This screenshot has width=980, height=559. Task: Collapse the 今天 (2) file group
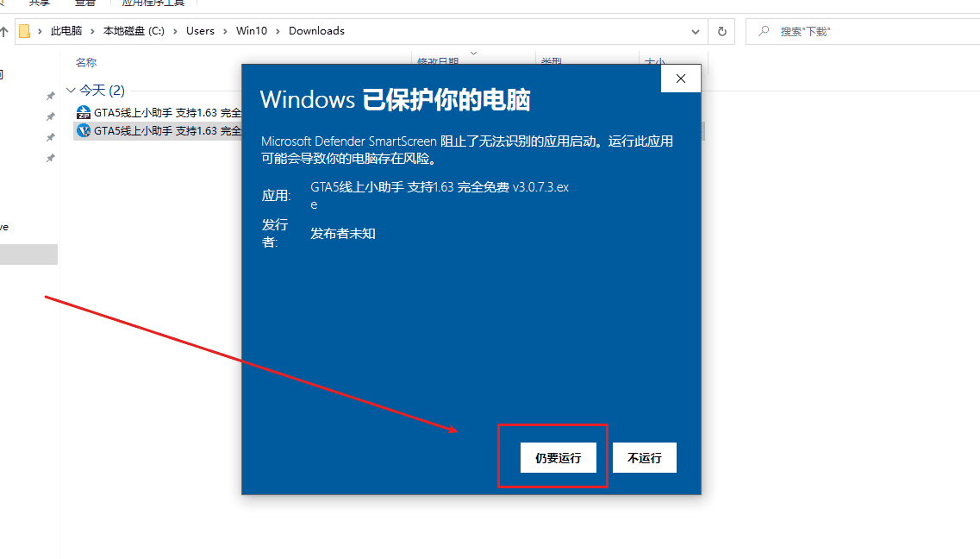[x=71, y=91]
